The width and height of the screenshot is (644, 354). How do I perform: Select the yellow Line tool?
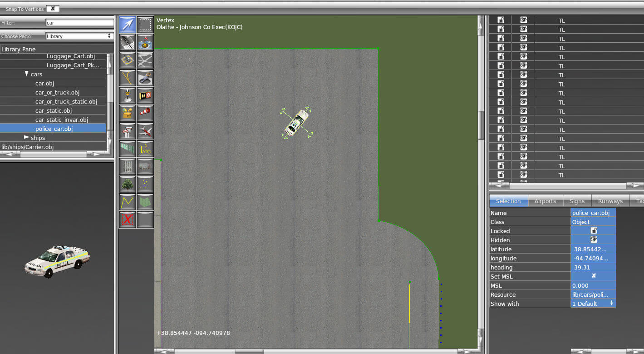pos(127,202)
